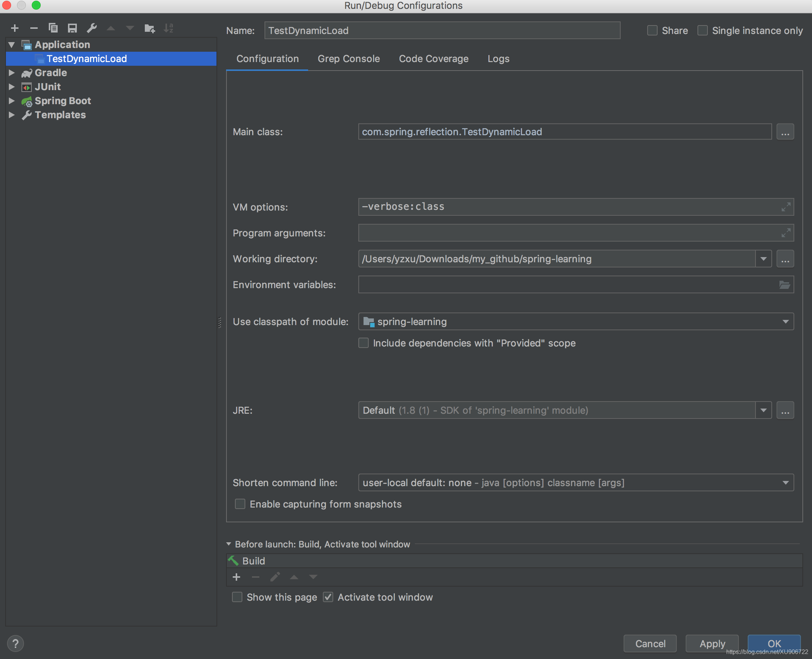Expand the Templates tree node
Viewport: 812px width, 659px height.
(x=11, y=115)
